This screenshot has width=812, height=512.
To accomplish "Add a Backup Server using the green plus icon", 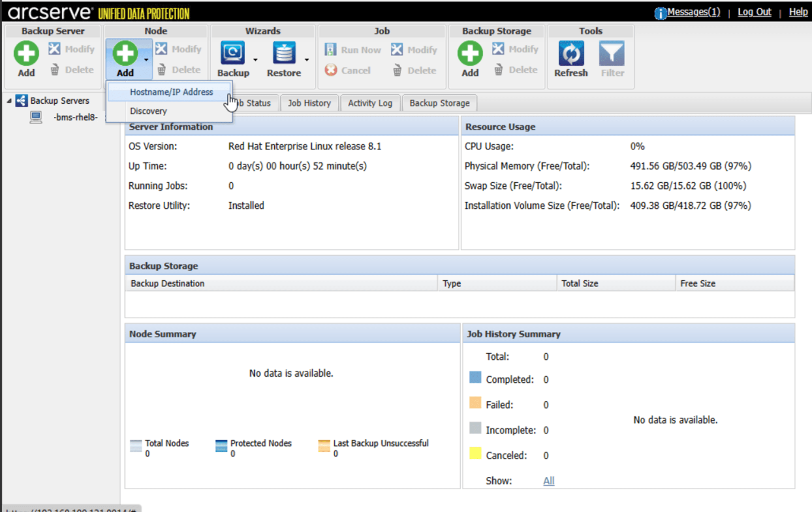I will (x=26, y=53).
